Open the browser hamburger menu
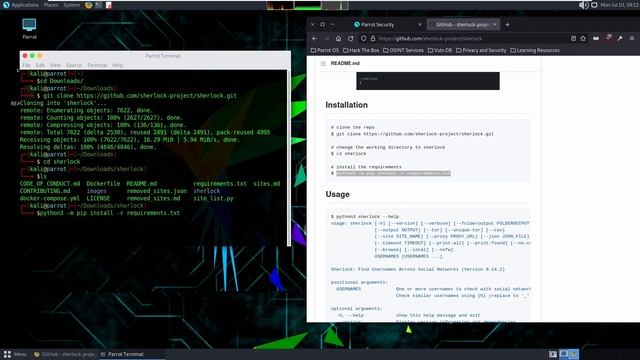 click(632, 38)
